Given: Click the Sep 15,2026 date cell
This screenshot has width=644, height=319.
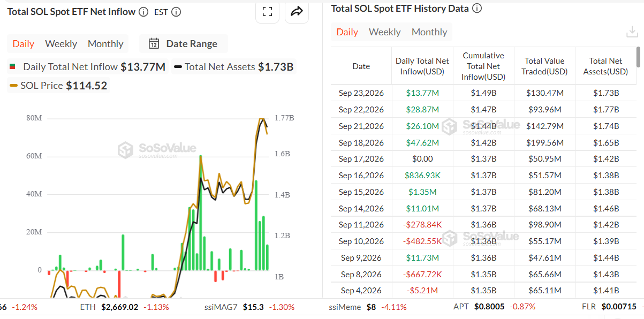Looking at the screenshot, I should tap(361, 192).
